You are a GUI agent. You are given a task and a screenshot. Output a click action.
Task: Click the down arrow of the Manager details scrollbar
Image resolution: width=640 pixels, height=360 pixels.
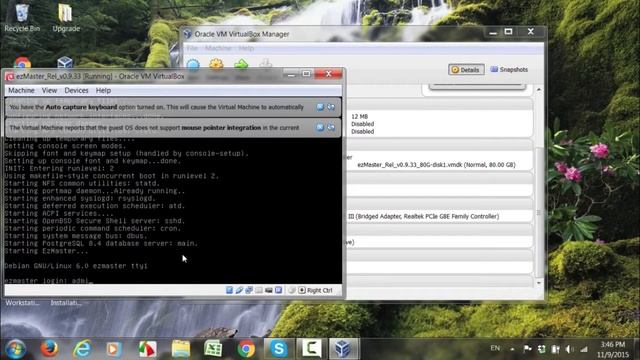539,283
